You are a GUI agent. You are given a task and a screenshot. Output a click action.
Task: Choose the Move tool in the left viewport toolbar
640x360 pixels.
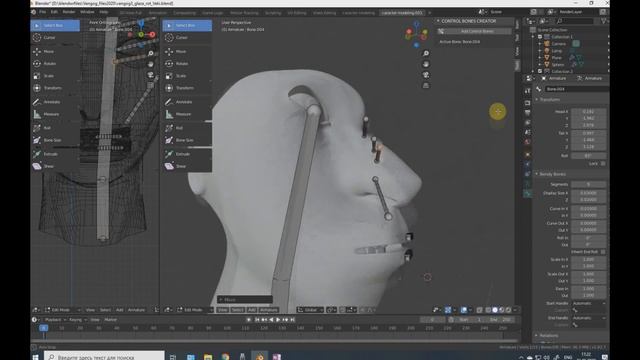click(x=54, y=51)
